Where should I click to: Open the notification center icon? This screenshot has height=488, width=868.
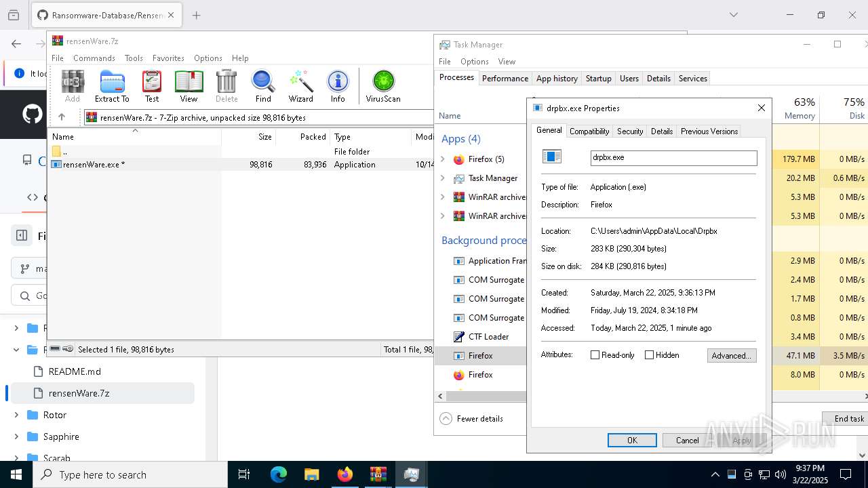click(x=846, y=474)
